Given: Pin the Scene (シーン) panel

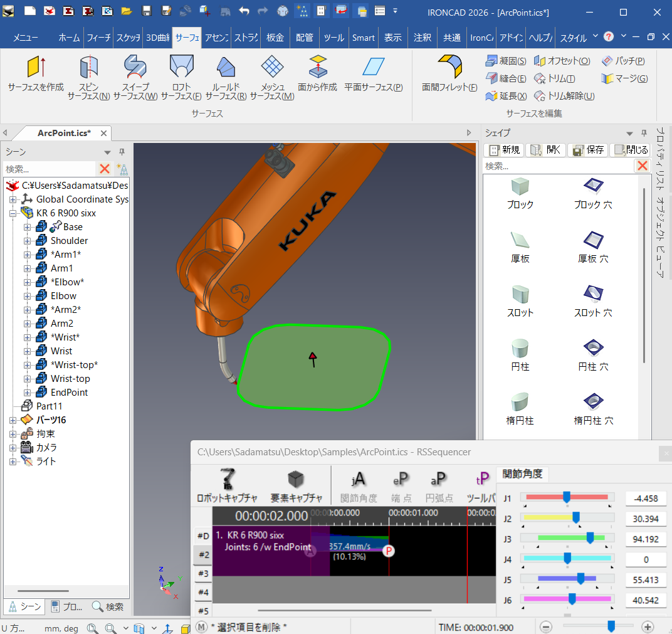Looking at the screenshot, I should pyautogui.click(x=122, y=152).
